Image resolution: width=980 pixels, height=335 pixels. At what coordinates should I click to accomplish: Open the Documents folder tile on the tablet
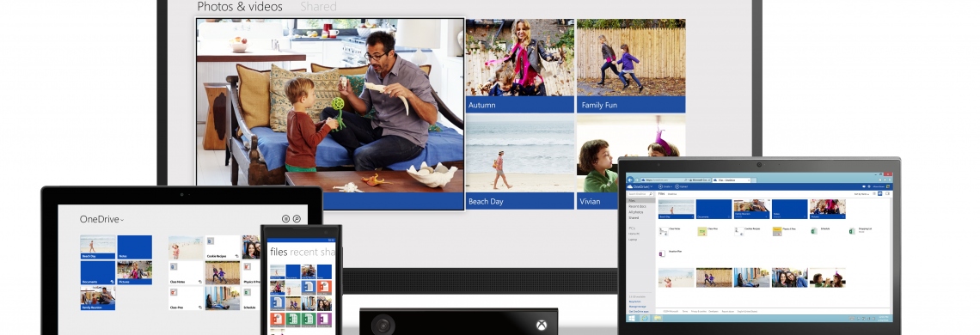point(97,272)
